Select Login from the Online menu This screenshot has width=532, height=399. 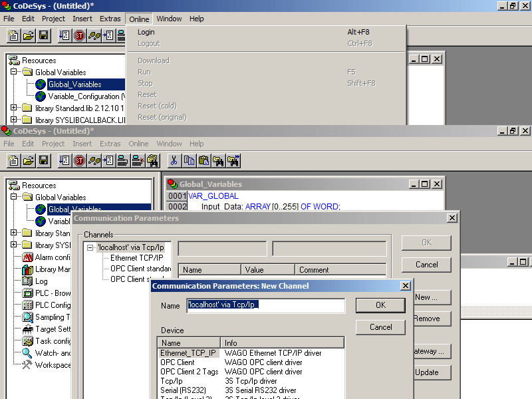pyautogui.click(x=146, y=32)
